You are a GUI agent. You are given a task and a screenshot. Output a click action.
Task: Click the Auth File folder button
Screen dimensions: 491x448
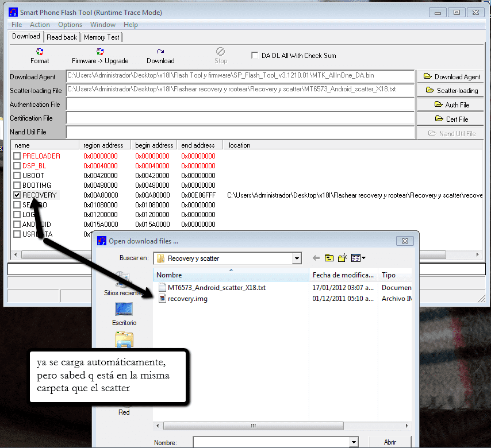point(450,105)
